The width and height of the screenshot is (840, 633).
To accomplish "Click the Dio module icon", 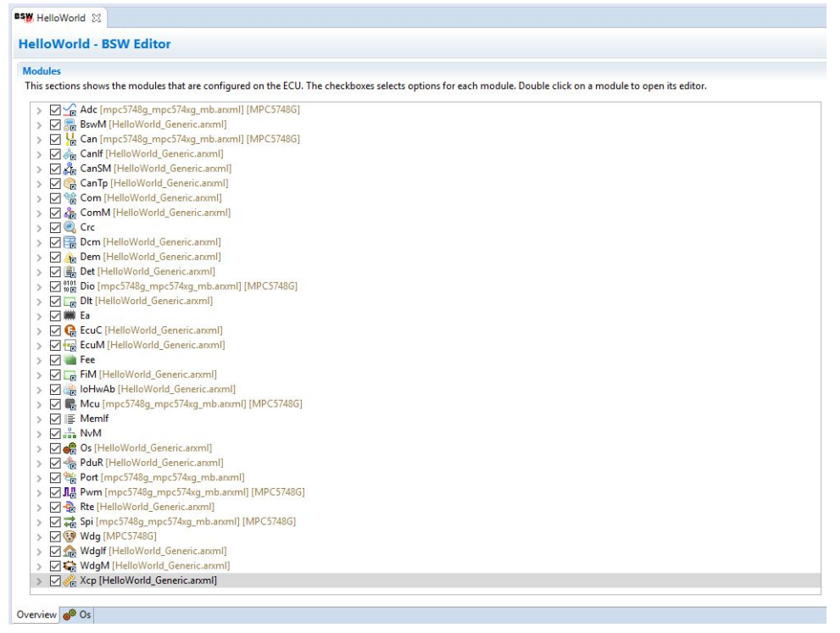I will (71, 286).
